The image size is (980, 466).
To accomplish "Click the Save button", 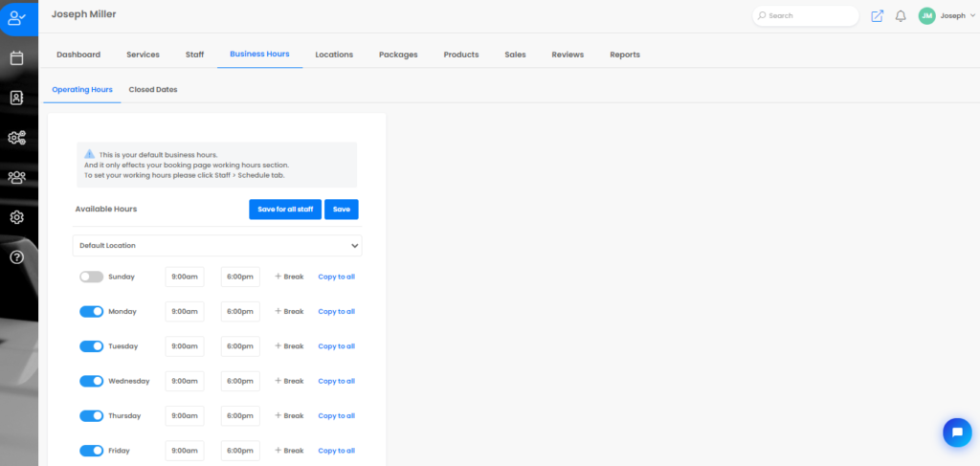I will coord(342,210).
